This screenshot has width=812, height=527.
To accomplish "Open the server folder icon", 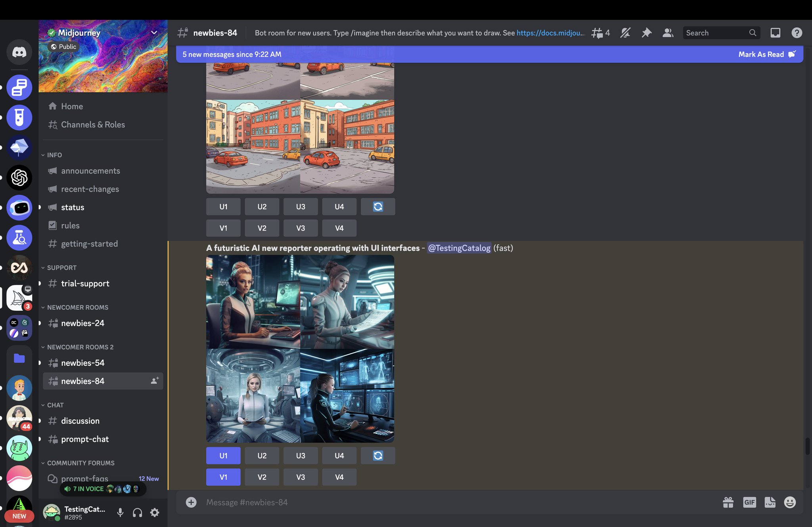I will coord(19,358).
